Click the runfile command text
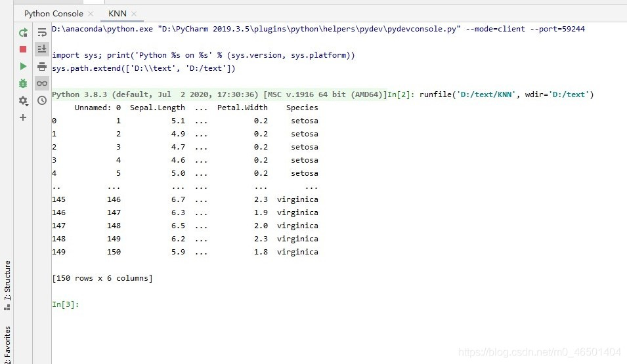Image resolution: width=627 pixels, height=364 pixels. tap(507, 94)
